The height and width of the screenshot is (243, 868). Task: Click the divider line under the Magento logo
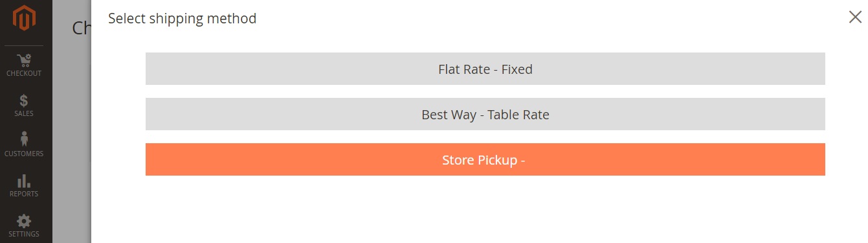(x=24, y=45)
